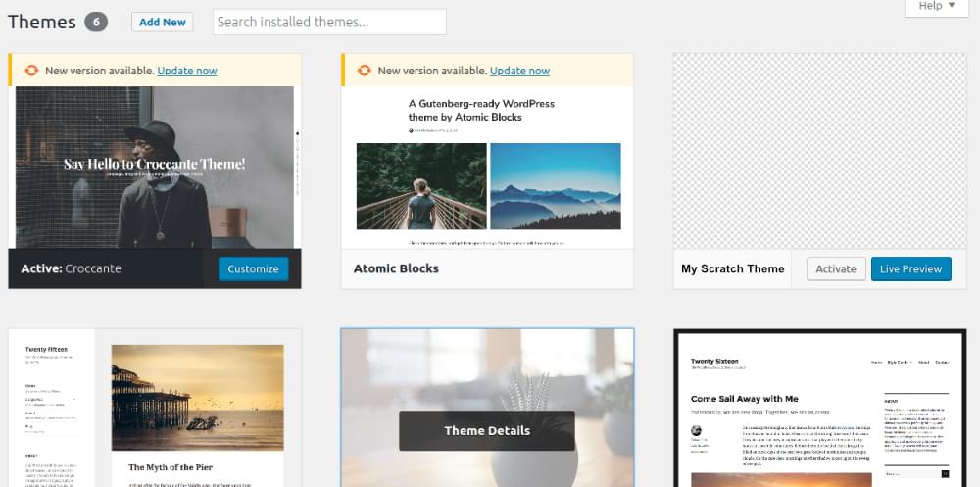This screenshot has width=980, height=487.
Task: Click the Atomic Blocks theme name
Action: pos(396,268)
